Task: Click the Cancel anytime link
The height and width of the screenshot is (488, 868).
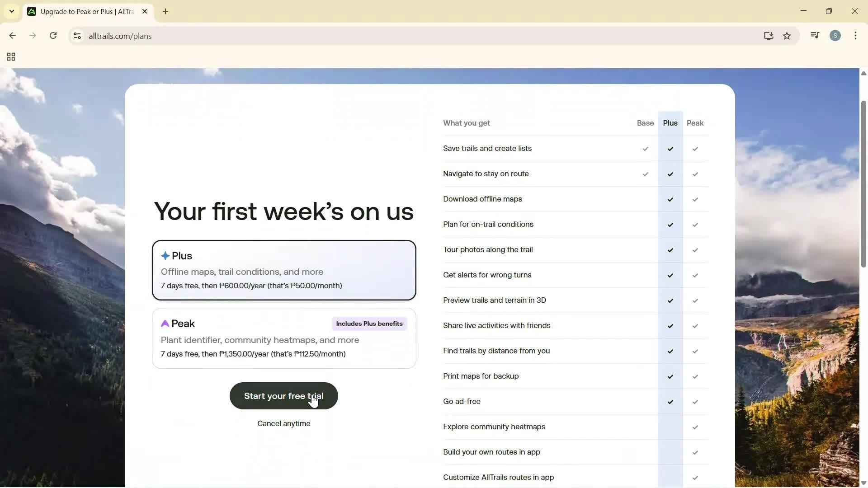Action: 284,423
